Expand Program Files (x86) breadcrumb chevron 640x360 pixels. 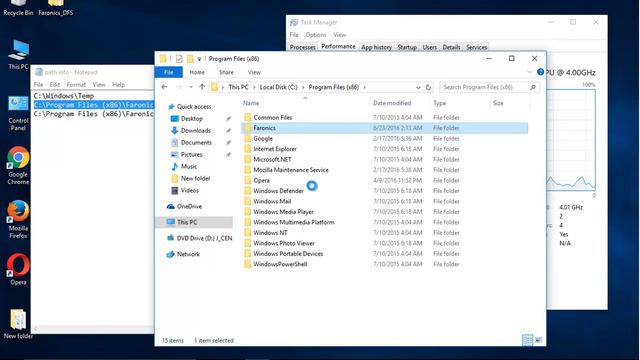tap(364, 87)
